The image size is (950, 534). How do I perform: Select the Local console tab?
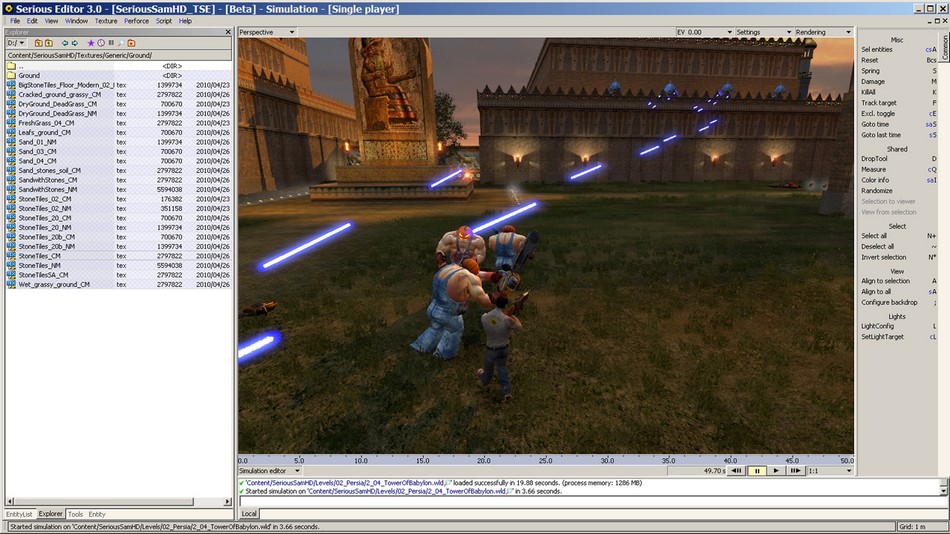point(249,513)
